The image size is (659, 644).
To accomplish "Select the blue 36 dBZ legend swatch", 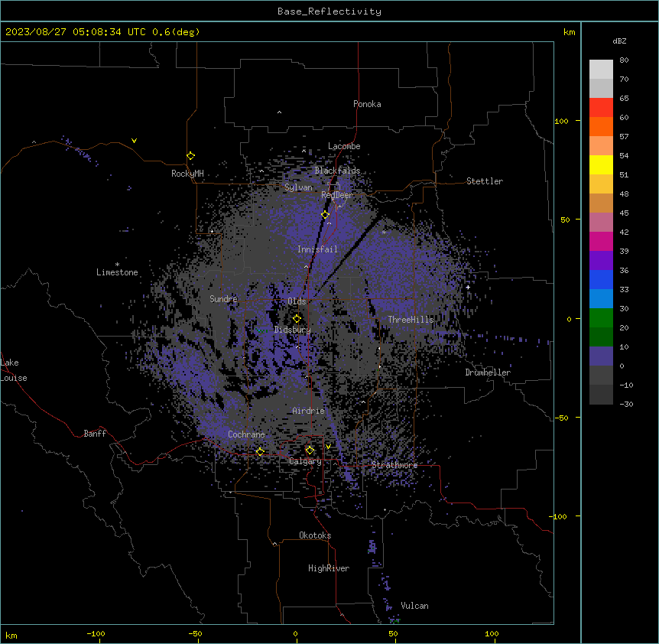I will click(x=601, y=279).
